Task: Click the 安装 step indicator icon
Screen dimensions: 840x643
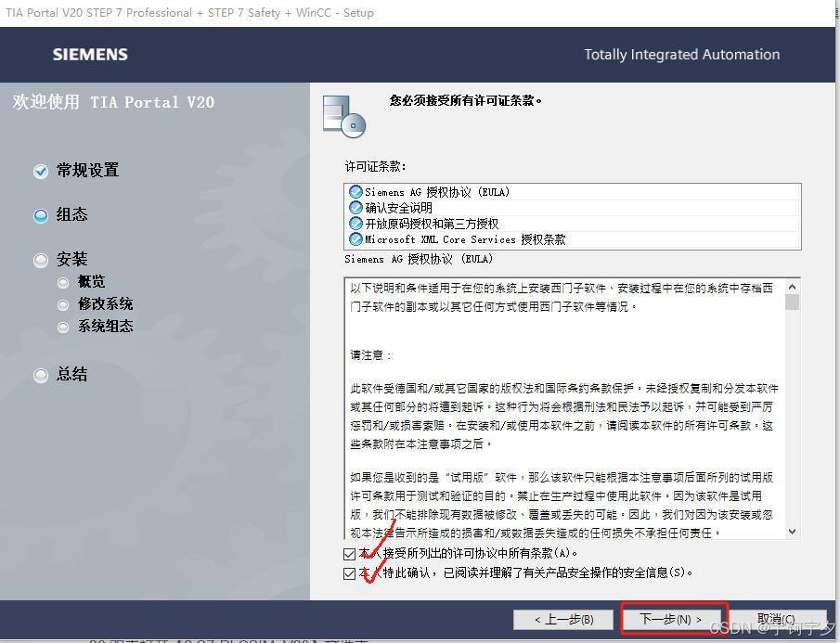Action: tap(41, 260)
